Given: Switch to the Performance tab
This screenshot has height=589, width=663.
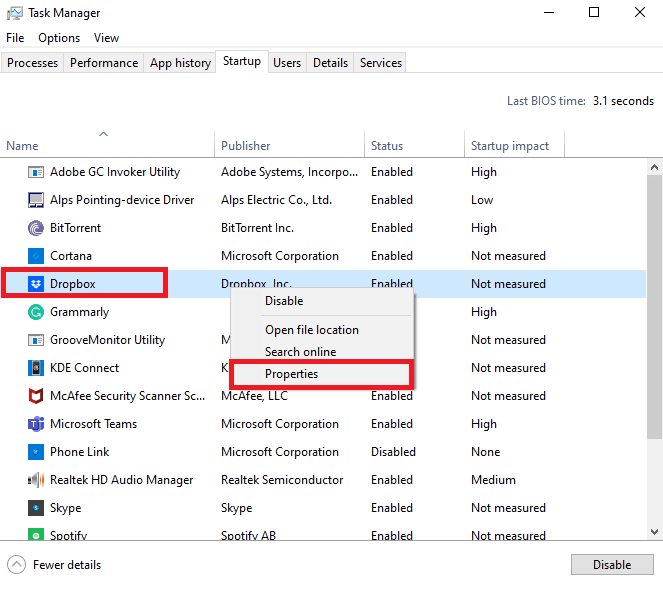Looking at the screenshot, I should tap(104, 63).
